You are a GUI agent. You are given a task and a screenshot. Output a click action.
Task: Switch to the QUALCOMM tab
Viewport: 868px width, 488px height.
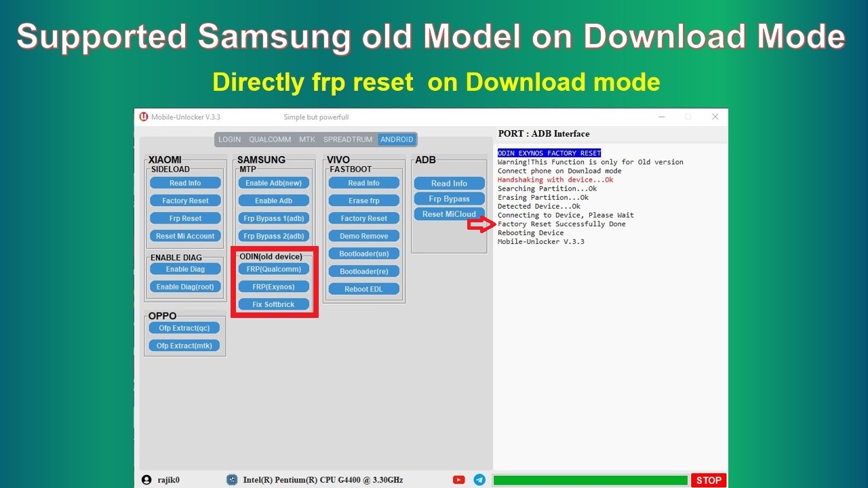coord(270,140)
